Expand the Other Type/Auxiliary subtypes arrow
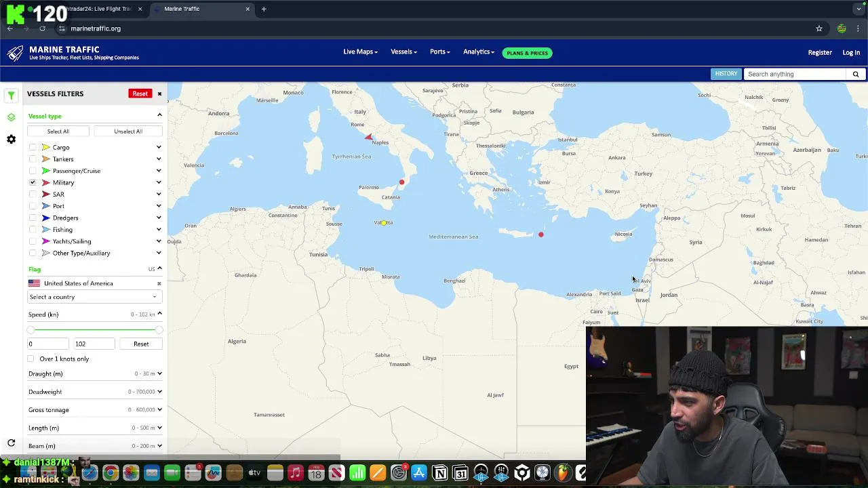The image size is (868, 488). pyautogui.click(x=159, y=253)
